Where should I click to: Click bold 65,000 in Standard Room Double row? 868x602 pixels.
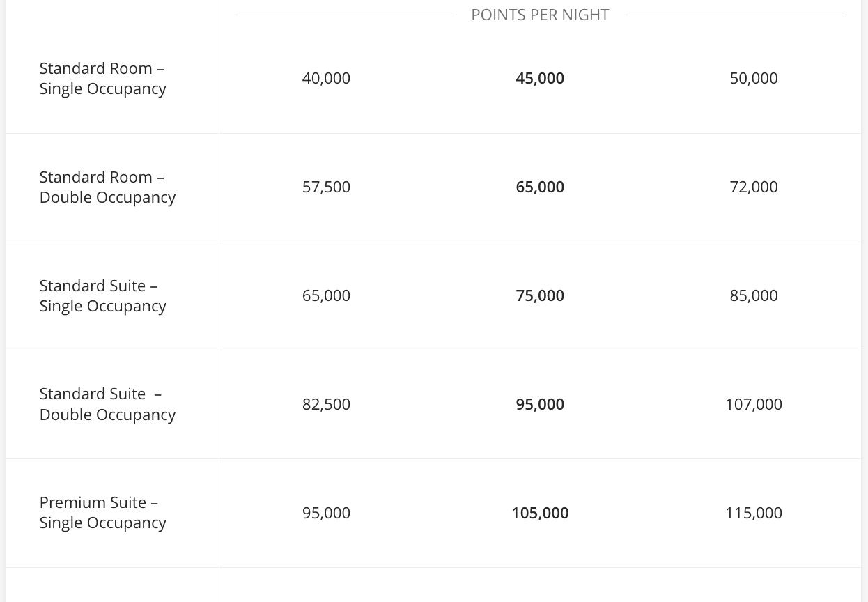pyautogui.click(x=540, y=187)
